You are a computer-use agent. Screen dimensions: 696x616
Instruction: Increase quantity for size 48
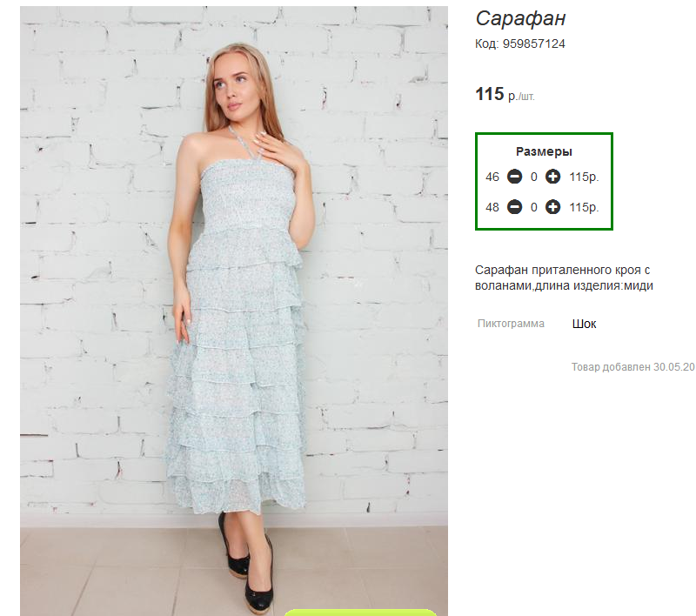552,207
